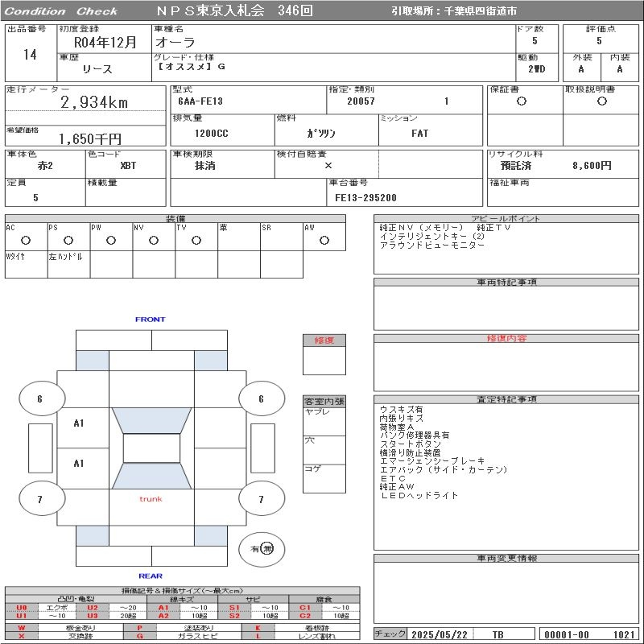Viewport: 644px width, 644px height.
Task: Toggle the NV equipment circle
Action: pyautogui.click(x=153, y=240)
